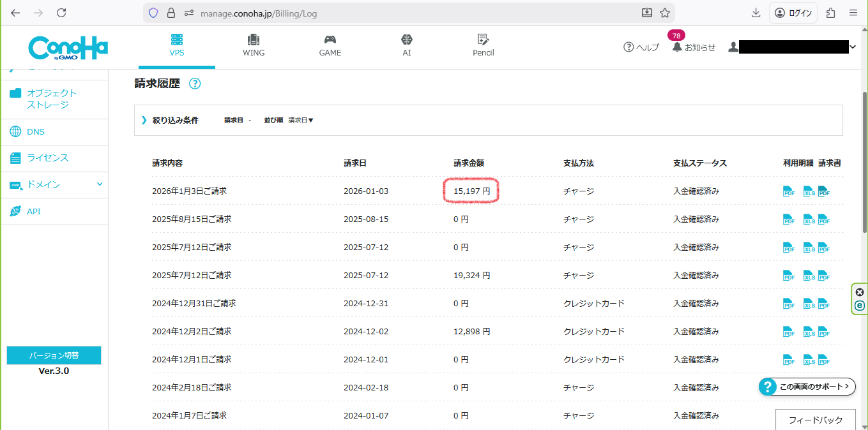Download XLS statement for 2026-01-03 invoice
Screen dimensions: 868x430
(x=809, y=191)
